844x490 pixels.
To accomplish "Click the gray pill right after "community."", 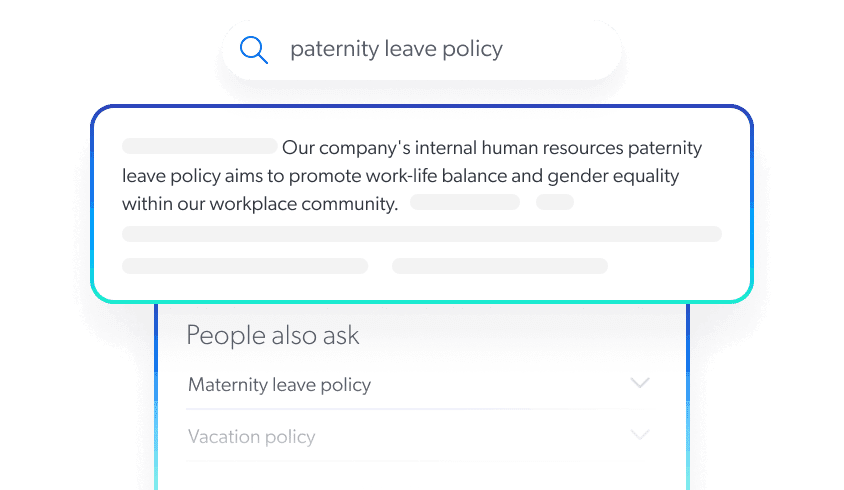I will coord(465,203).
